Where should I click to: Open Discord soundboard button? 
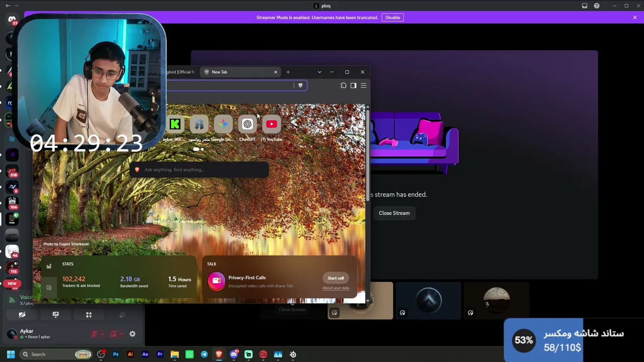click(122, 315)
